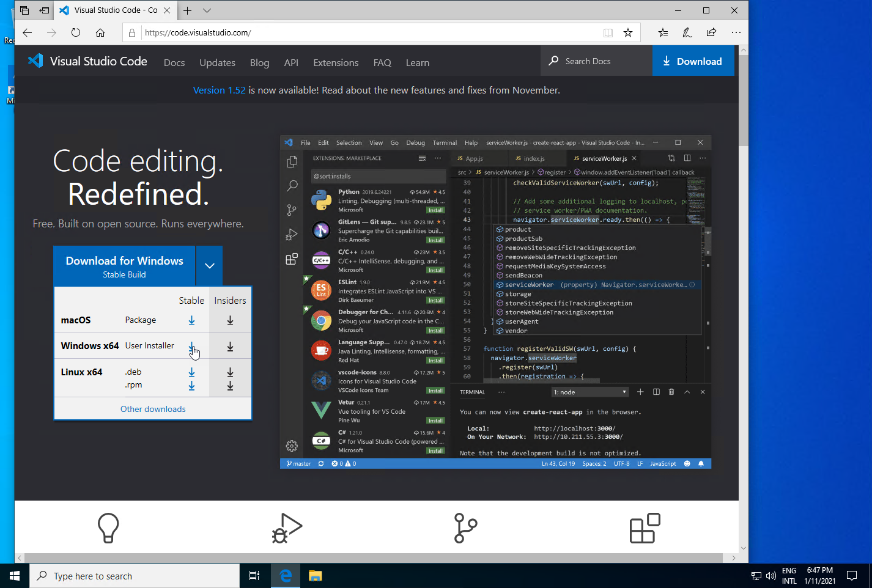The height and width of the screenshot is (588, 872).
Task: Download macOS Stable package arrow
Action: 191,320
